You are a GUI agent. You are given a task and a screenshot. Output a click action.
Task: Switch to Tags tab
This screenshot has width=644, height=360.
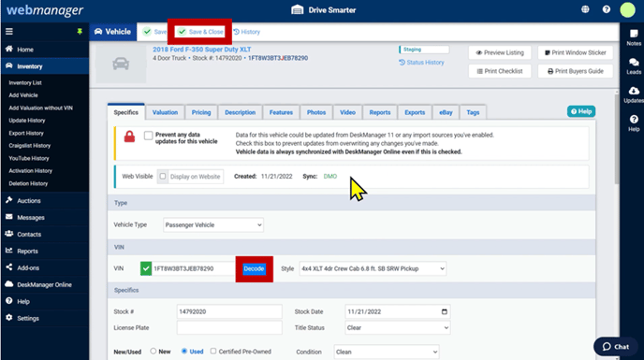473,112
